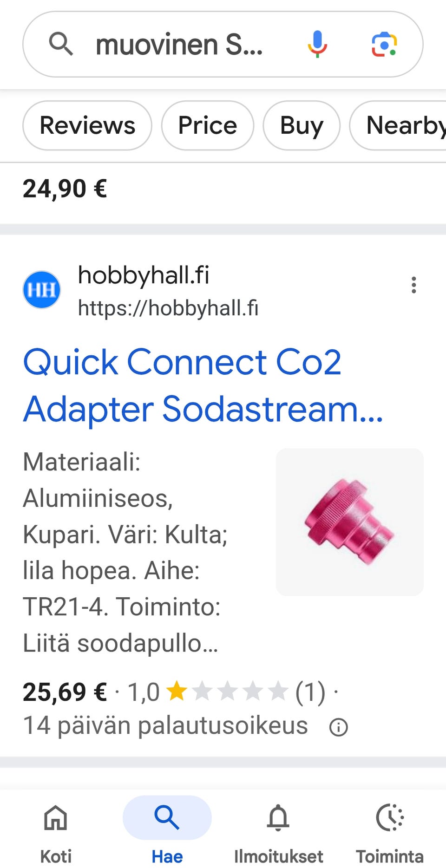Click the 1,0 star rating row
The width and height of the screenshot is (446, 868).
(x=226, y=692)
